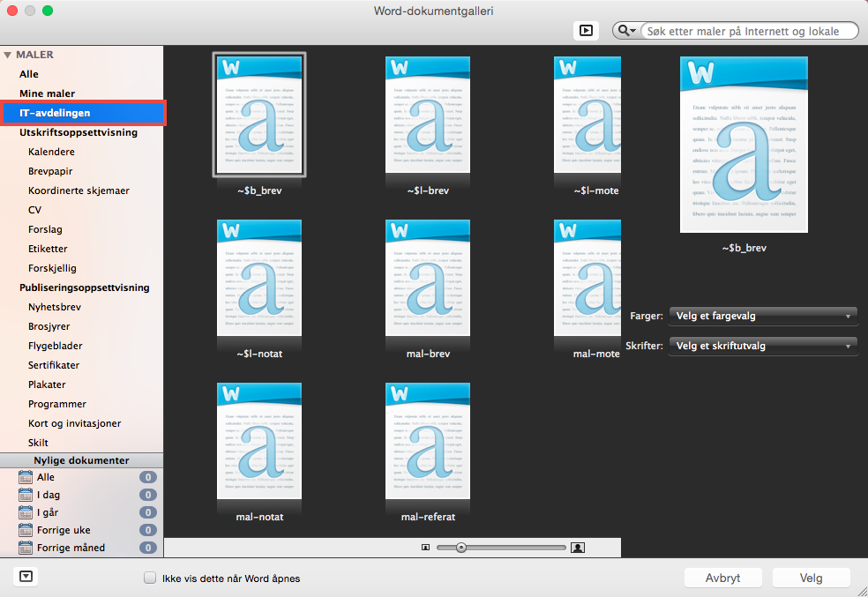Click calendar icon beside I går
Viewport: 868px width, 597px height.
click(26, 512)
